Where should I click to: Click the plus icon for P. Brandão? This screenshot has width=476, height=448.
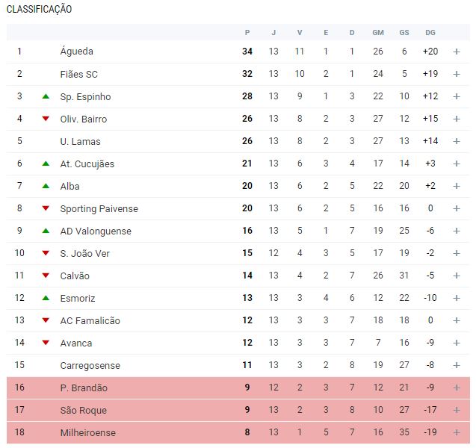[456, 388]
